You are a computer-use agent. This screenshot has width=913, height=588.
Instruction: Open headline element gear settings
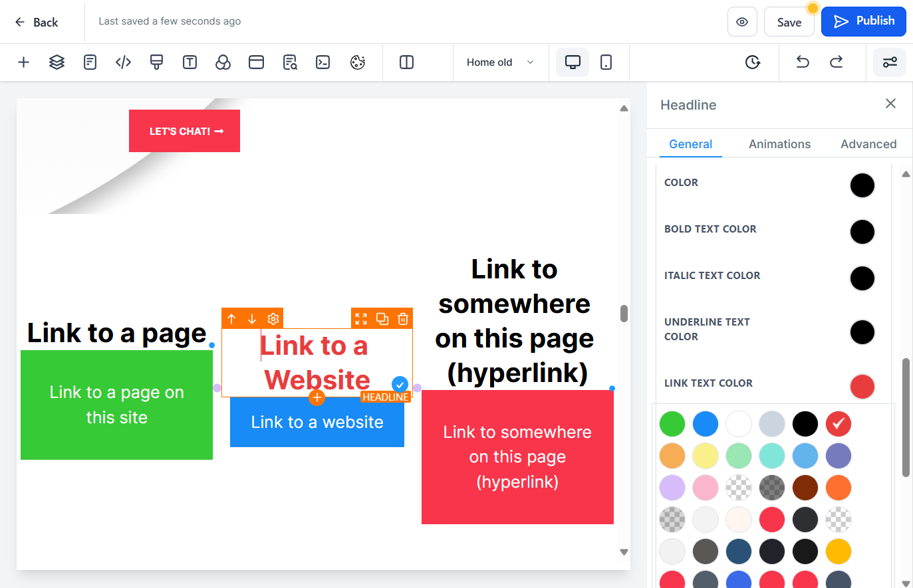273,319
